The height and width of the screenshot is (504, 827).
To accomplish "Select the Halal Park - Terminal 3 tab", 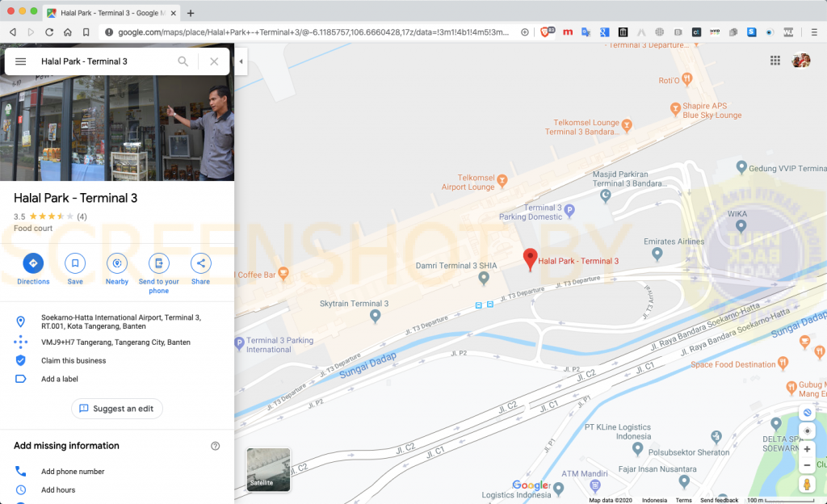I will 111,13.
